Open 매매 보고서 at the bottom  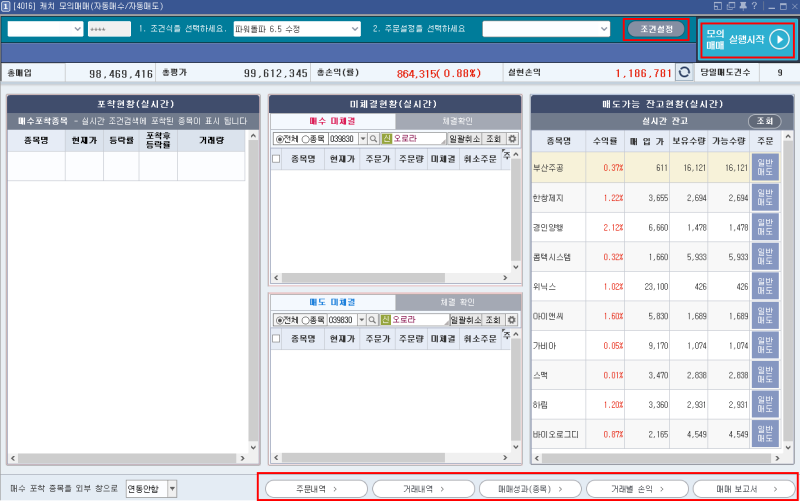[x=744, y=489]
